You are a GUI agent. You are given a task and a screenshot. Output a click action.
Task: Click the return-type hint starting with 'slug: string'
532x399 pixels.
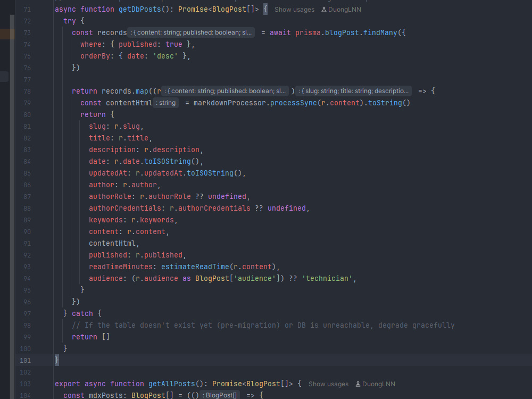click(x=354, y=91)
